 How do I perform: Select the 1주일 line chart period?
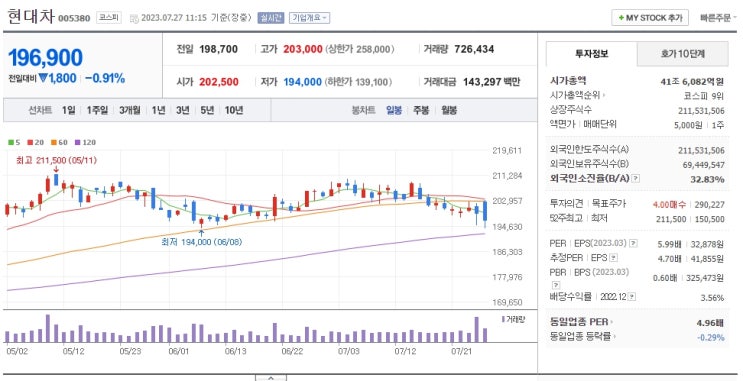[97, 110]
